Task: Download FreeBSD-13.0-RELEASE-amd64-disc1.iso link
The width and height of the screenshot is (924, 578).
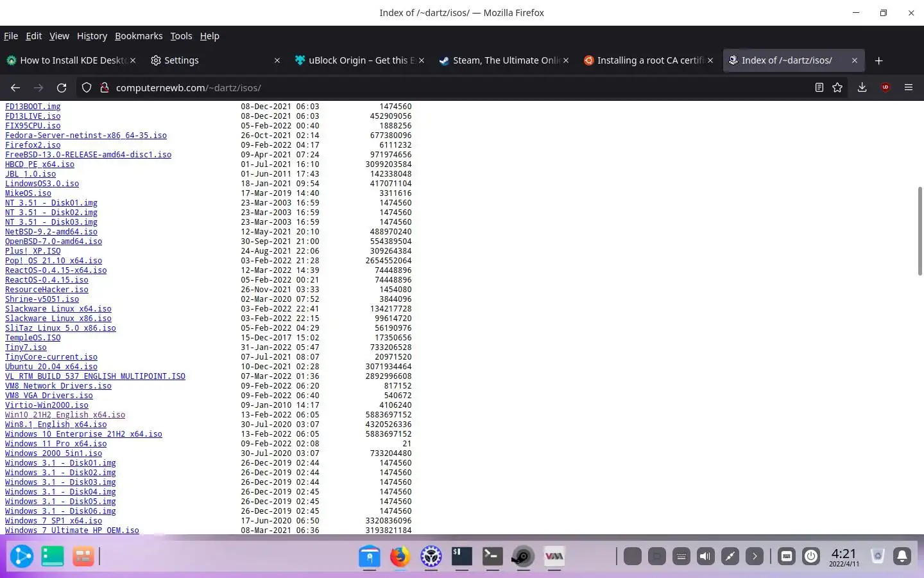Action: coord(88,155)
